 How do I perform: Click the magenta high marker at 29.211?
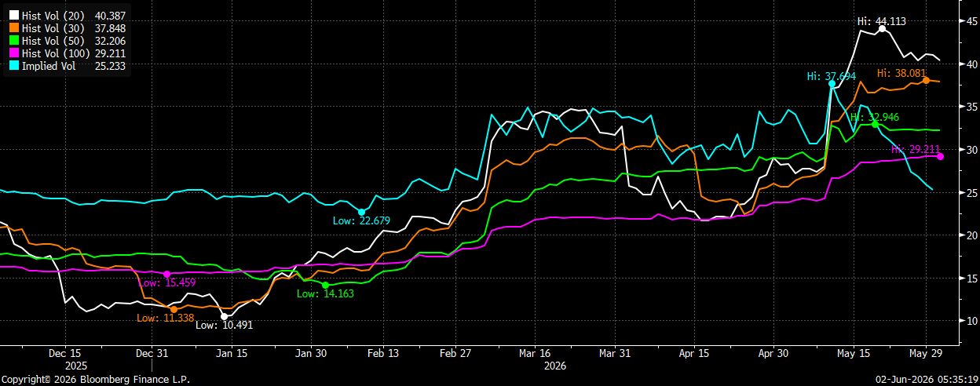click(x=941, y=156)
